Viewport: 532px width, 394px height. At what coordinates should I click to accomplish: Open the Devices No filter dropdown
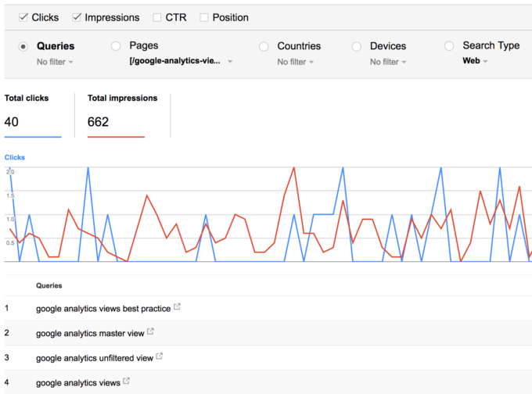tap(388, 62)
